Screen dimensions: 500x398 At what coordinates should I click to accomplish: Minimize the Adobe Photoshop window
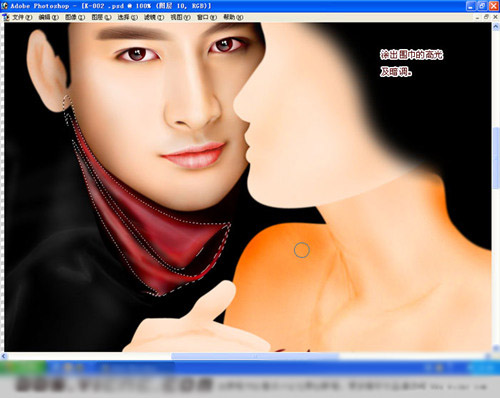point(471,6)
